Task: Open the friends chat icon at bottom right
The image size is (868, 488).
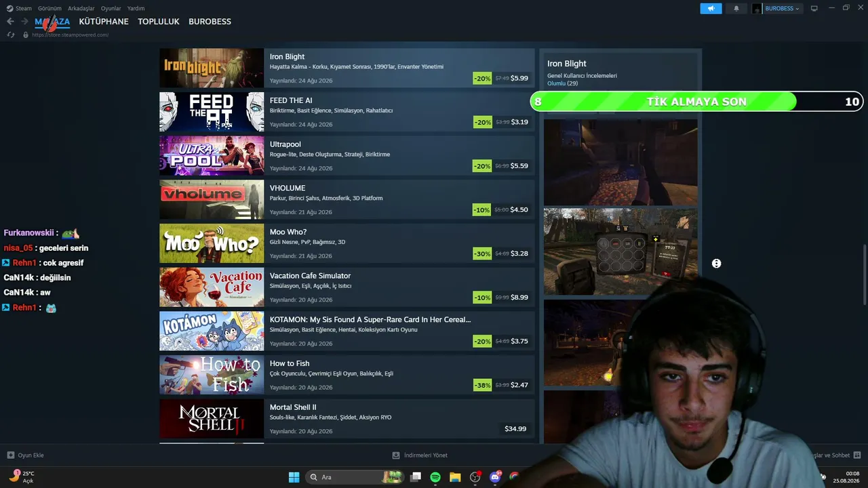Action: click(x=857, y=455)
